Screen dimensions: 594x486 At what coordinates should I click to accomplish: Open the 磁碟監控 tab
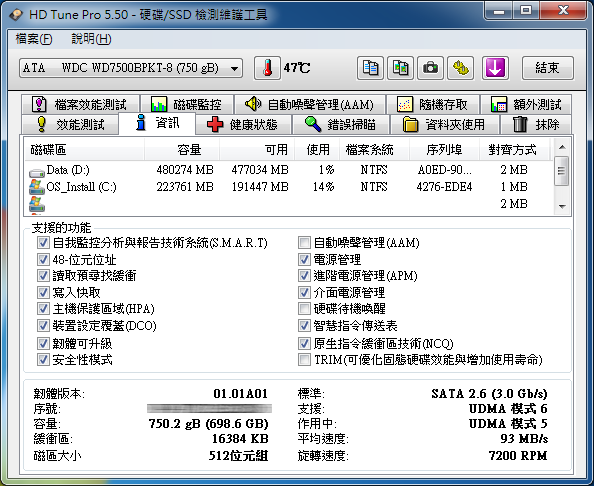[x=187, y=104]
